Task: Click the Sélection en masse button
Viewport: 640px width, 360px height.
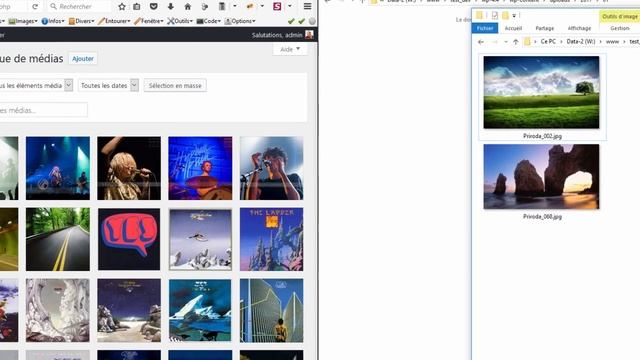Action: point(175,86)
